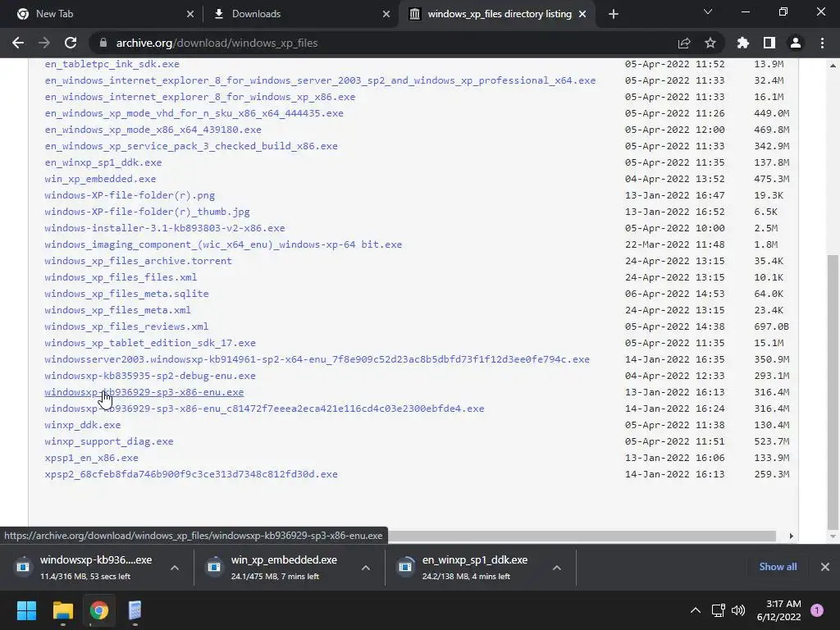Click the Chrome taskbar icon
Screen dimensions: 840x630
point(99,610)
